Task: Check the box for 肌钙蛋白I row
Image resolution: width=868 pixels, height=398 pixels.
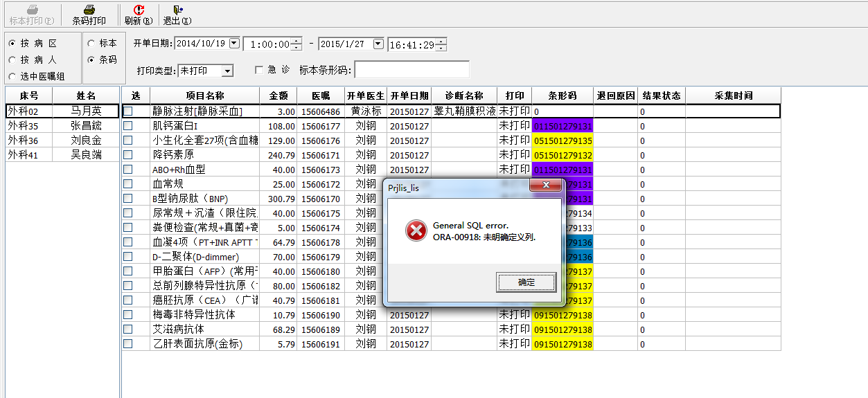Action: click(x=128, y=126)
